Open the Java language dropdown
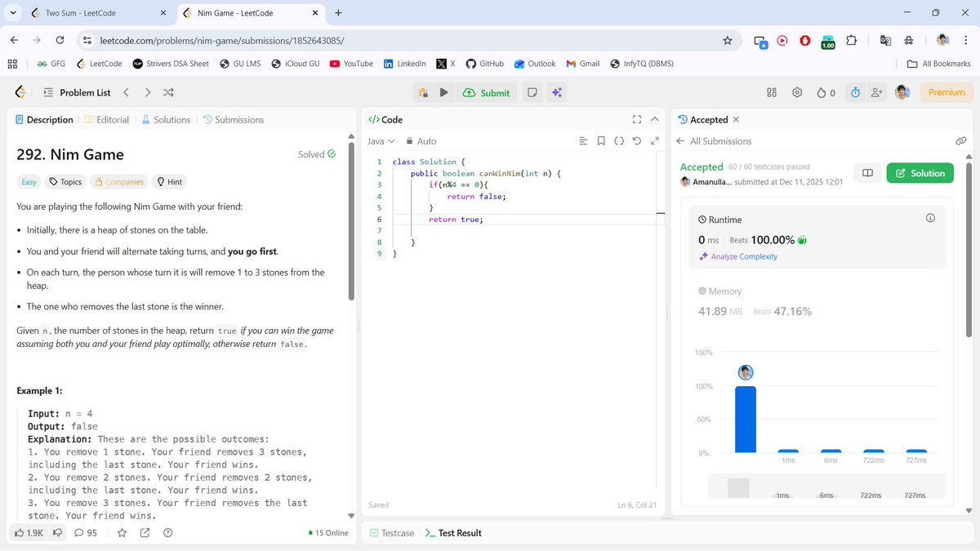The height and width of the screenshot is (551, 980). click(381, 140)
